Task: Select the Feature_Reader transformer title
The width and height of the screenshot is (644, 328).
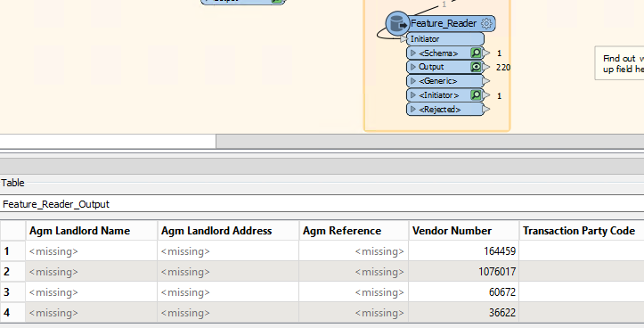Action: coord(444,23)
